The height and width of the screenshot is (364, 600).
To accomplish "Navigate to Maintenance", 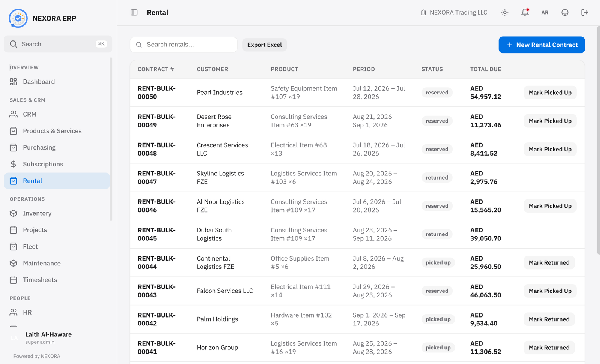I will click(57, 263).
